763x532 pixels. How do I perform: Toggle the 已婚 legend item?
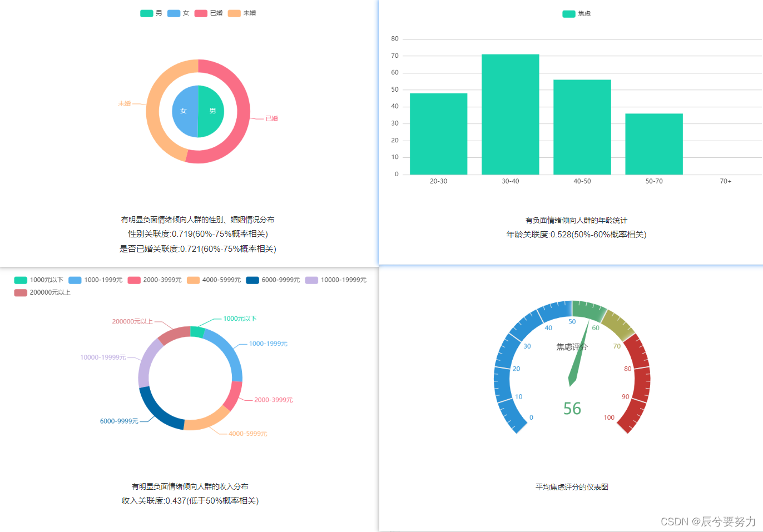(209, 13)
